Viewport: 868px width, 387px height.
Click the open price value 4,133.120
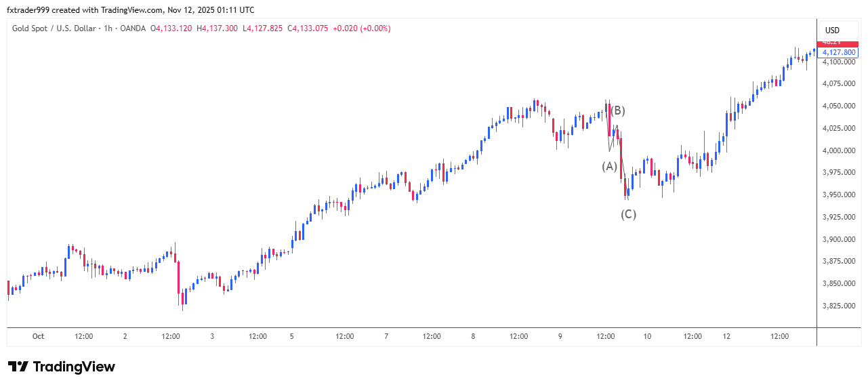click(x=173, y=28)
